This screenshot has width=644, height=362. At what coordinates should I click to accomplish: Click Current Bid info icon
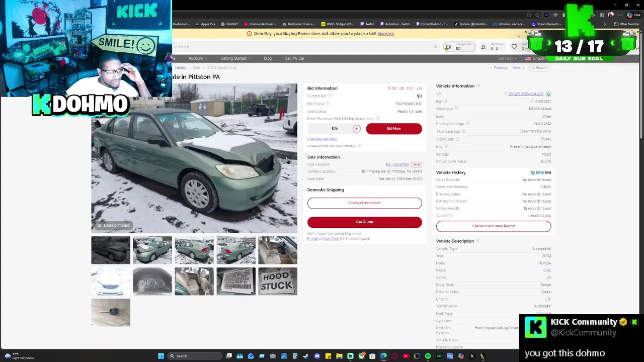pos(330,96)
